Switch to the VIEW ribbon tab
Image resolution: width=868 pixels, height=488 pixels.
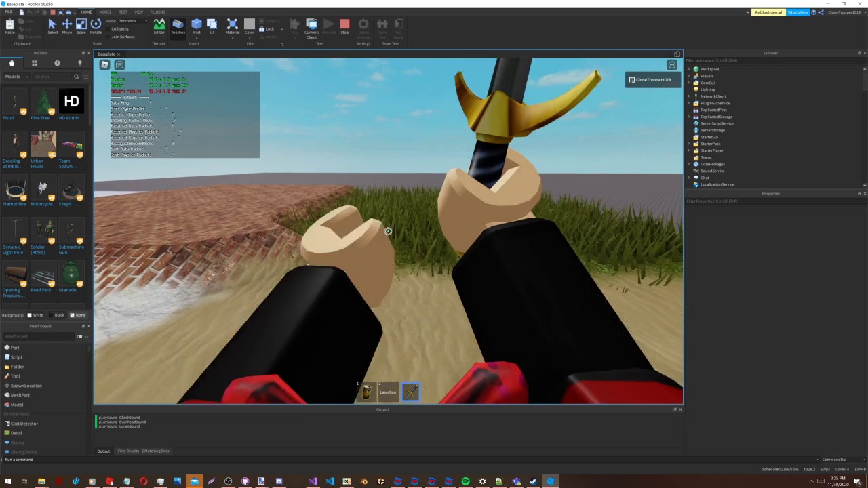(138, 12)
